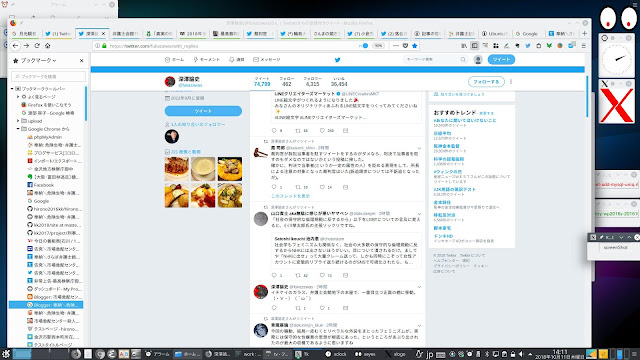The height and width of the screenshot is (360, 640).
Task: Click the blue bookmark star in address bar
Action: pos(415,46)
